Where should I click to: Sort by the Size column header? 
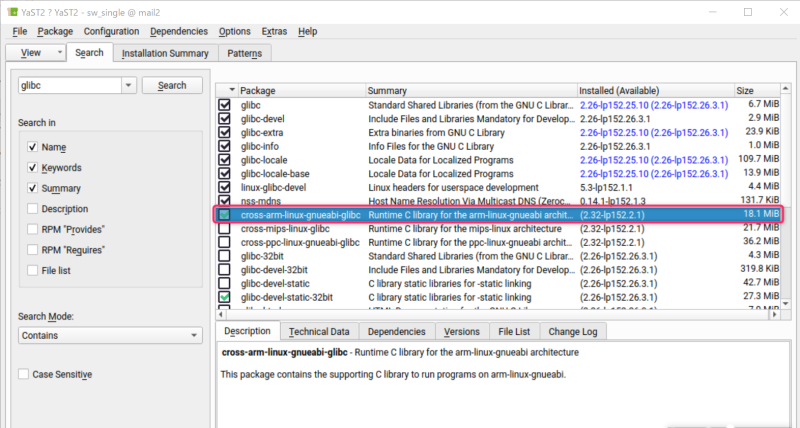coord(757,90)
